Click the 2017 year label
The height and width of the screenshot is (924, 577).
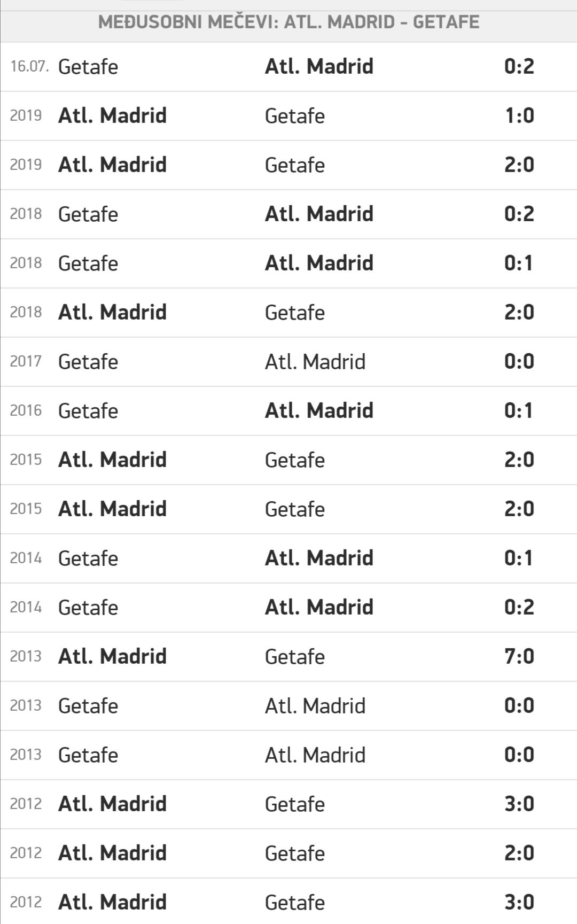[26, 362]
